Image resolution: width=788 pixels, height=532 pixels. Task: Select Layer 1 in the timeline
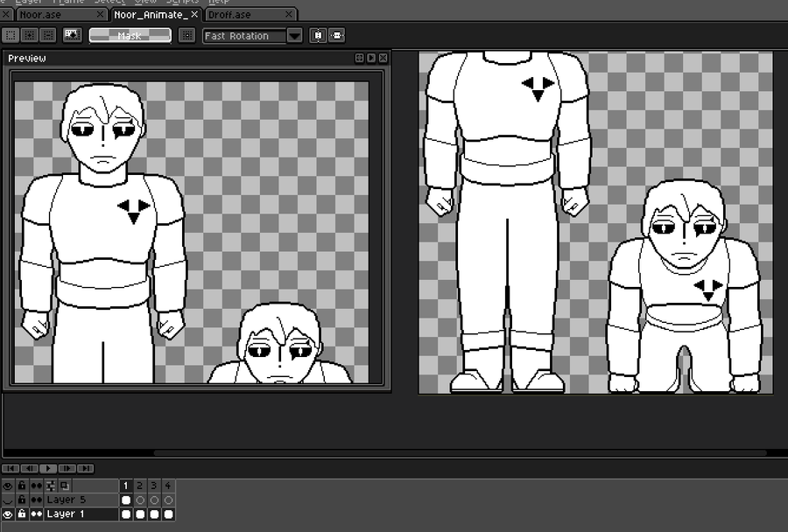(81, 514)
